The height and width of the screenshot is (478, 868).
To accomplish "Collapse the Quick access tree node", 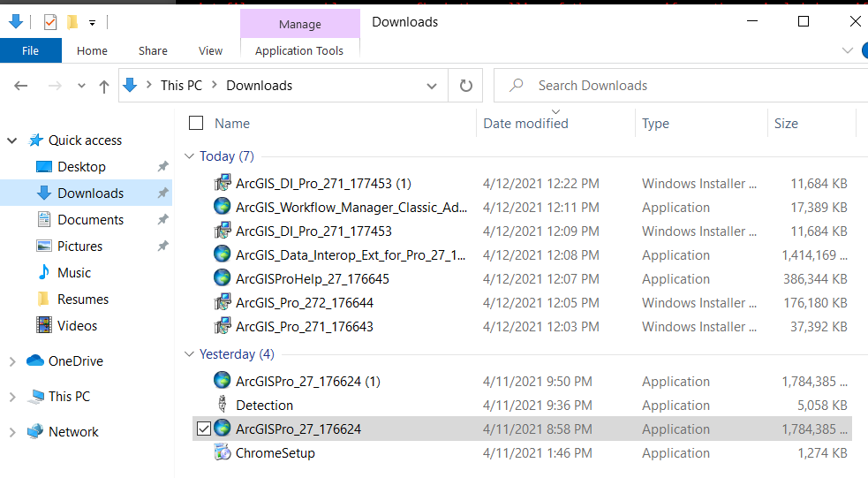I will click(12, 140).
